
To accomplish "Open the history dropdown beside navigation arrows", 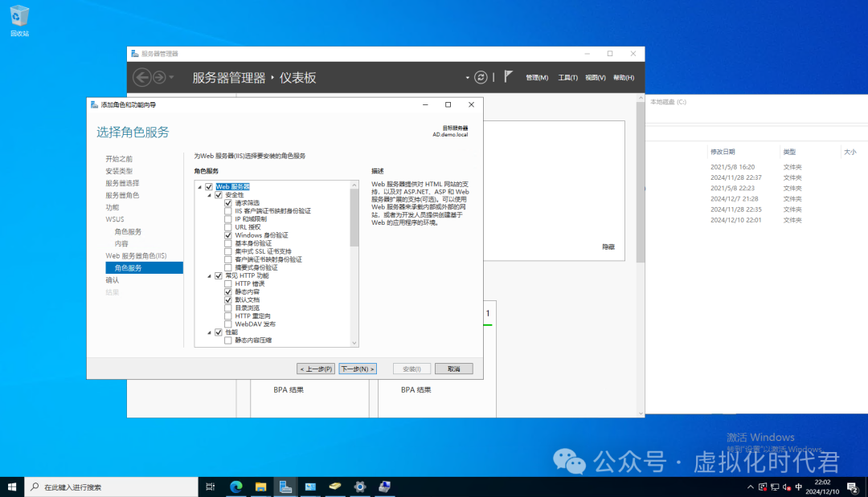I will click(x=172, y=77).
